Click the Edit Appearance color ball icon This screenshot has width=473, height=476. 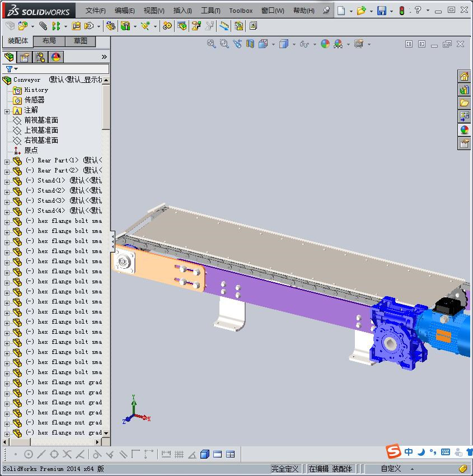tap(325, 44)
